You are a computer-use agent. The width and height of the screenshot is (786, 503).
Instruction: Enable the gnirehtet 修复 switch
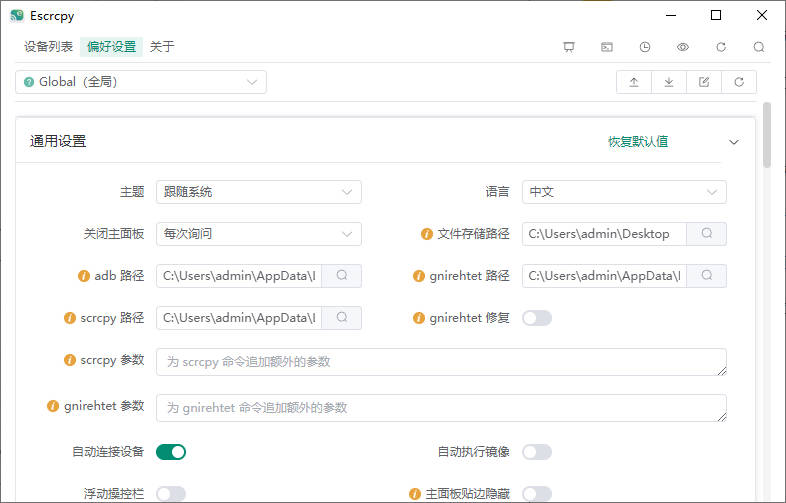pos(537,318)
